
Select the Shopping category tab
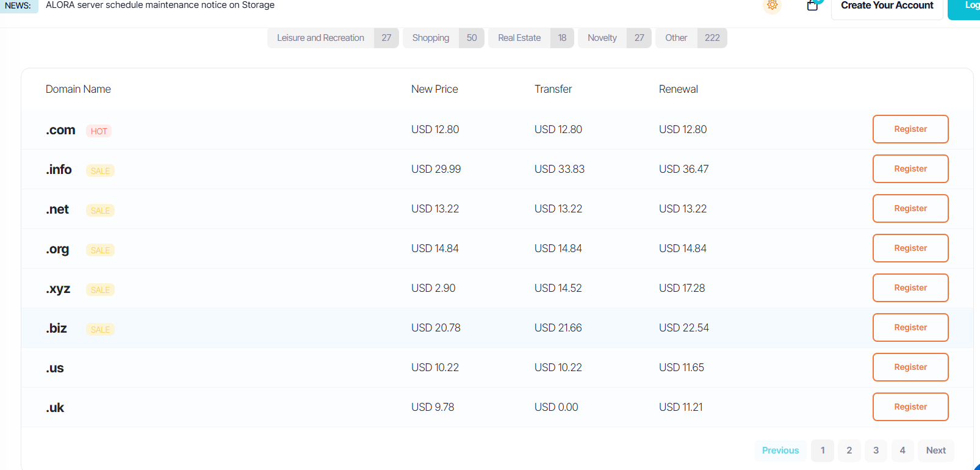pyautogui.click(x=444, y=38)
